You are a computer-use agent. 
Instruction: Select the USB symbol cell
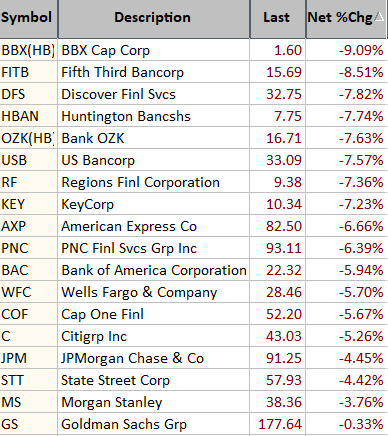29,160
